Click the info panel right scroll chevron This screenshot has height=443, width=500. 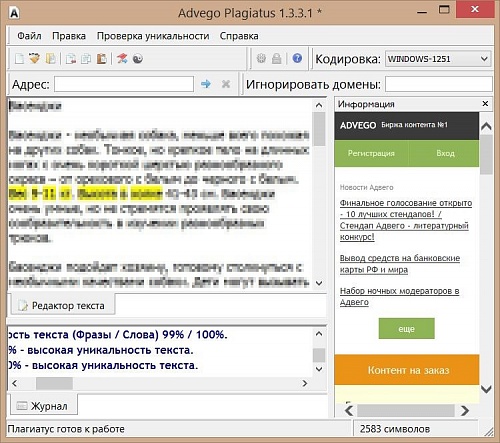click(x=465, y=410)
